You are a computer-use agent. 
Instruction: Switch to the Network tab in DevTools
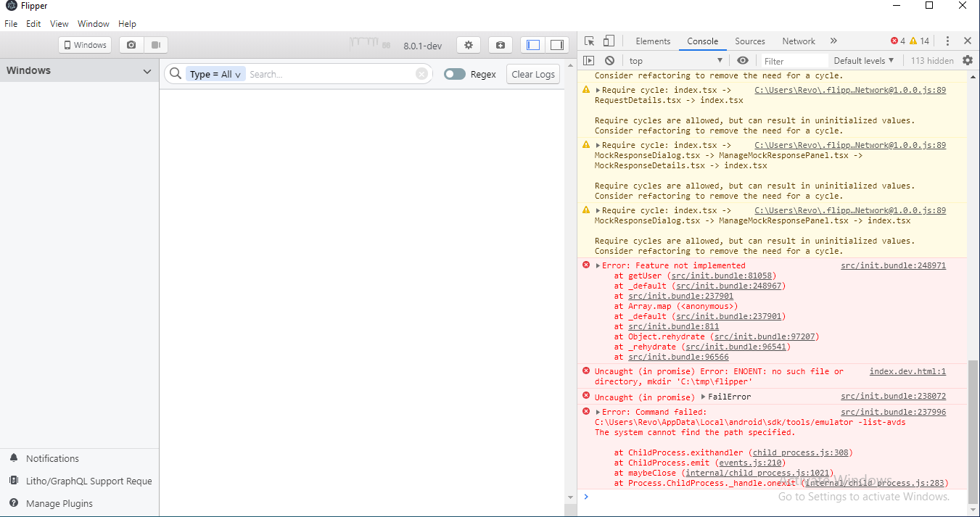tap(798, 41)
